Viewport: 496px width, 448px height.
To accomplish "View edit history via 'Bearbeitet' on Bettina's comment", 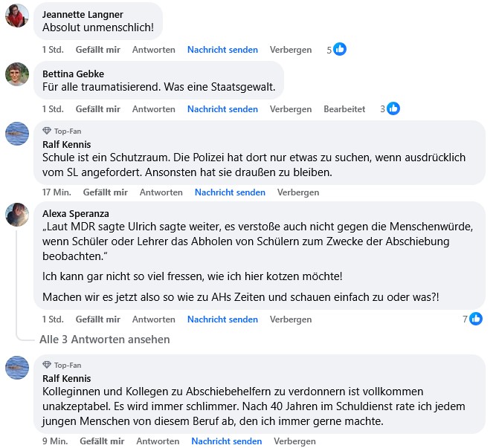I will coord(344,109).
